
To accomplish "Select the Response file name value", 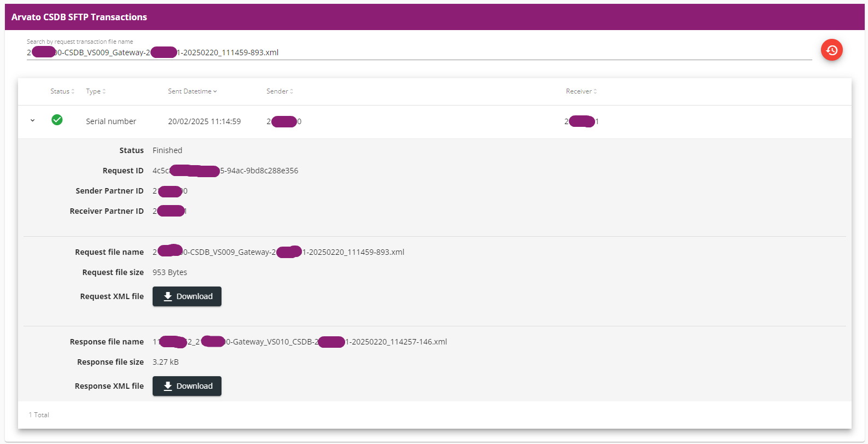I will [x=300, y=342].
